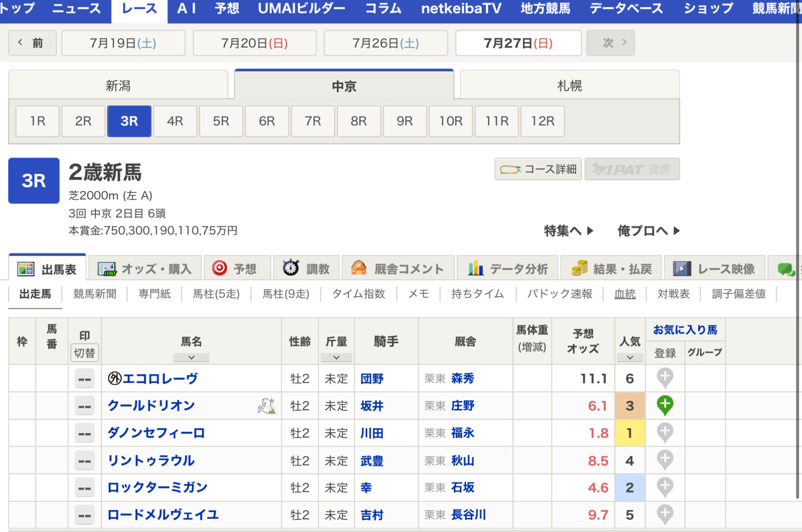Open the mark selector for ダノンセフィーロ

(85, 434)
